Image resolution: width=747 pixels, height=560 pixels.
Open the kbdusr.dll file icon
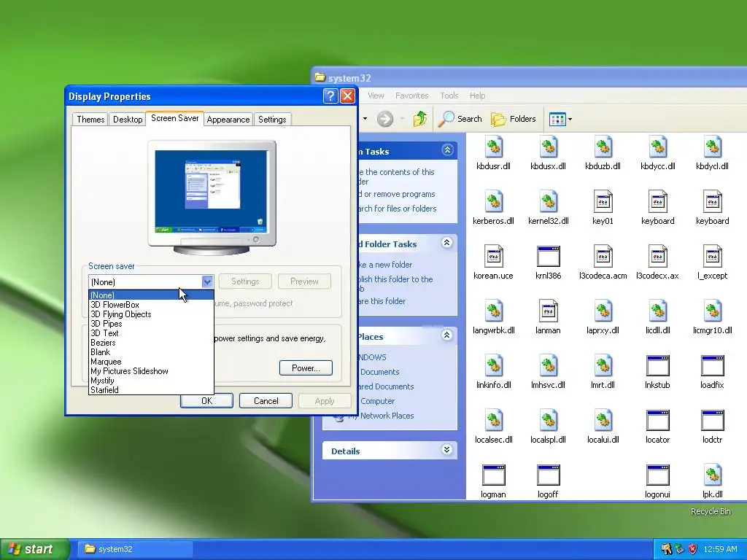(x=494, y=147)
